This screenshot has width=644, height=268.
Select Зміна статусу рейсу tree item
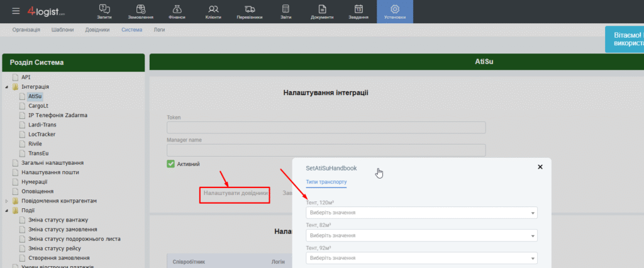[x=54, y=248]
